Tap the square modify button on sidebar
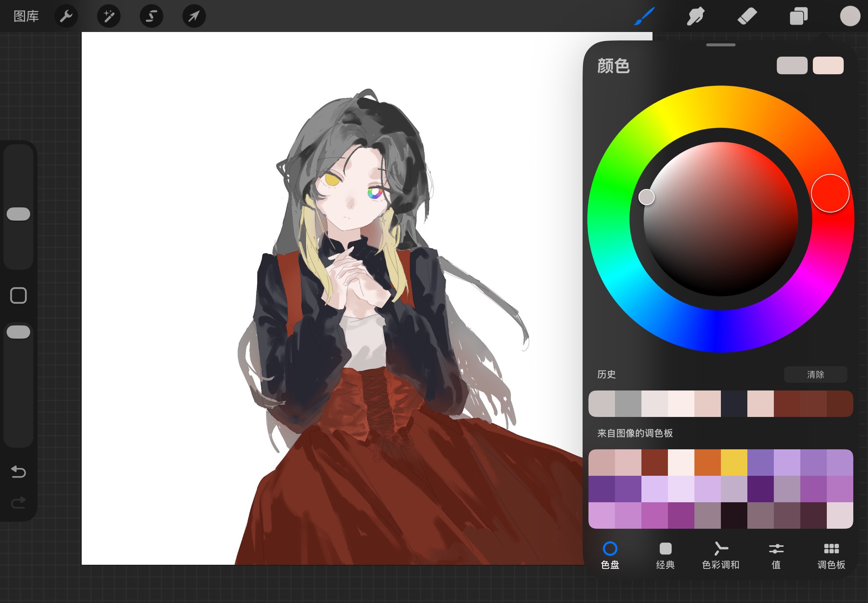The width and height of the screenshot is (868, 603). tap(18, 296)
